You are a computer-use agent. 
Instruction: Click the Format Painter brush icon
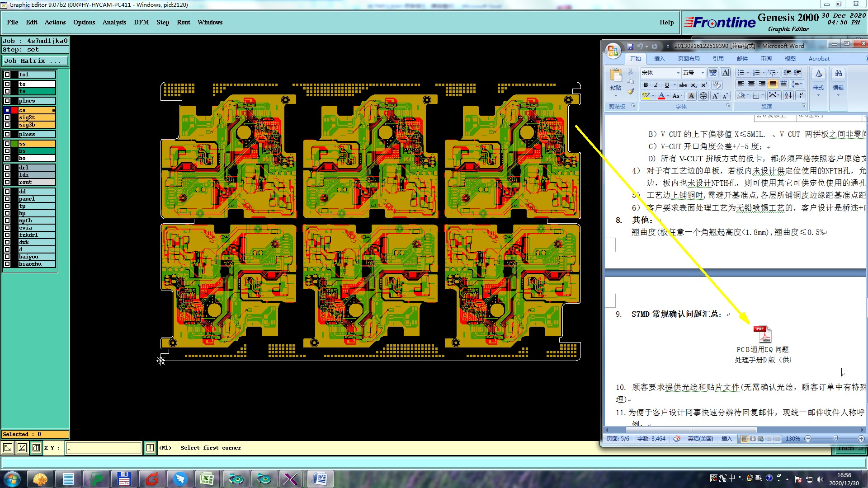[631, 92]
